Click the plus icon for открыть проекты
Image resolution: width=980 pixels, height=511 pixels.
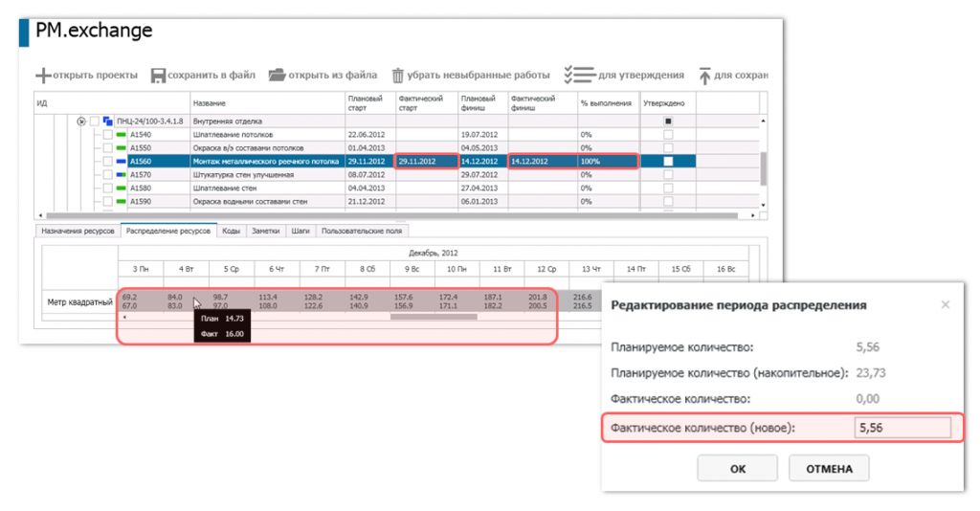42,76
